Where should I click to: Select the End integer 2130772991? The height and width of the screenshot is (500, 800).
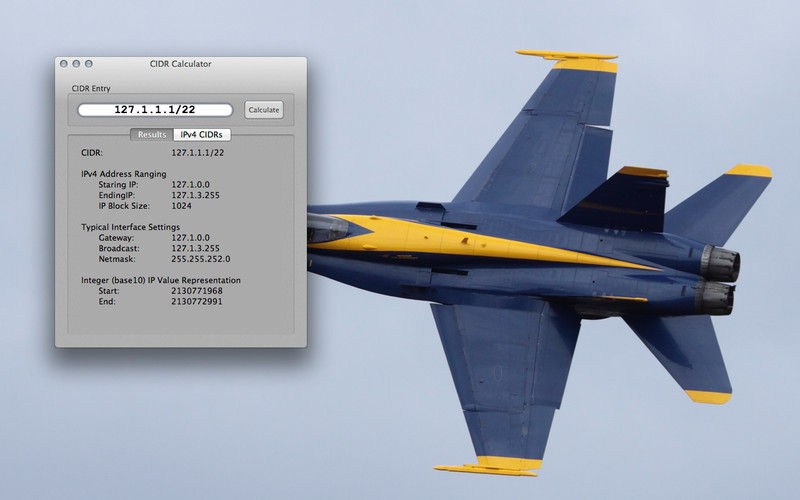point(196,302)
